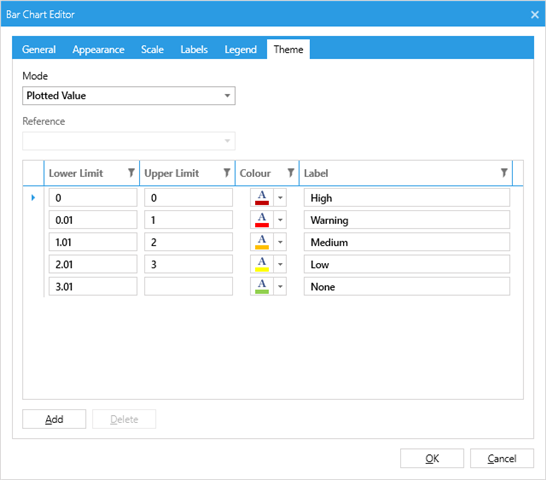
Task: Click the Cancel button
Action: tap(502, 458)
